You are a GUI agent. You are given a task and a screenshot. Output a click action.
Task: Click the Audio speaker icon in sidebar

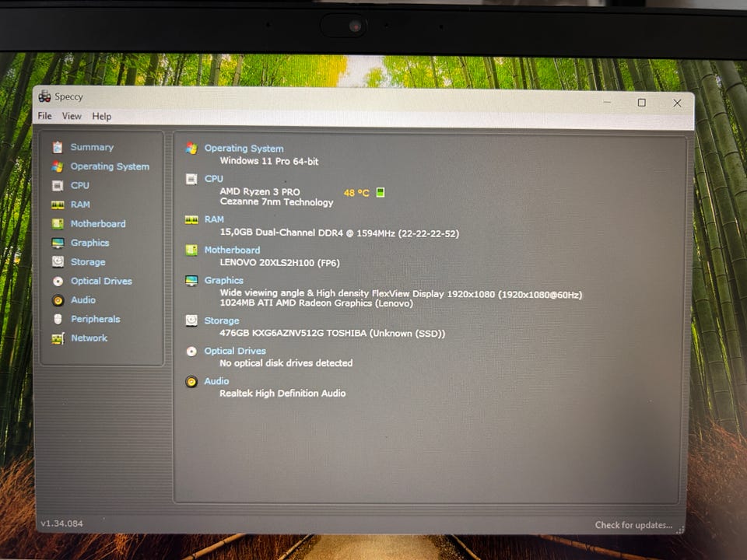click(x=58, y=300)
